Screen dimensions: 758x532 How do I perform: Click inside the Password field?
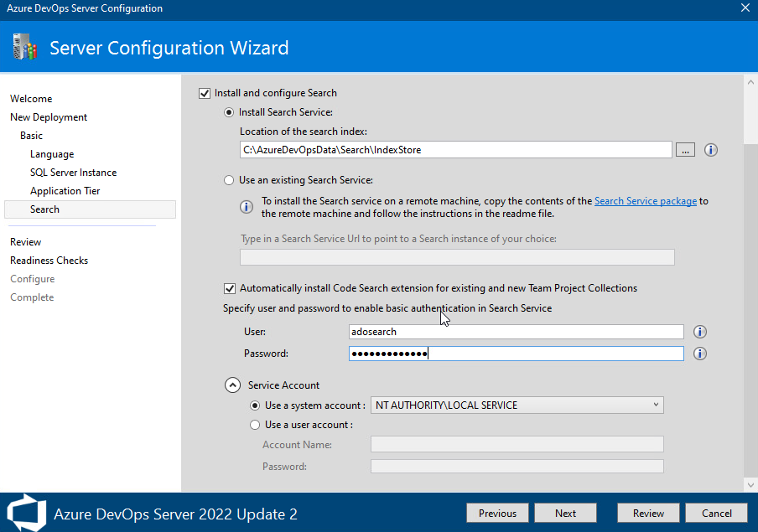pyautogui.click(x=516, y=354)
